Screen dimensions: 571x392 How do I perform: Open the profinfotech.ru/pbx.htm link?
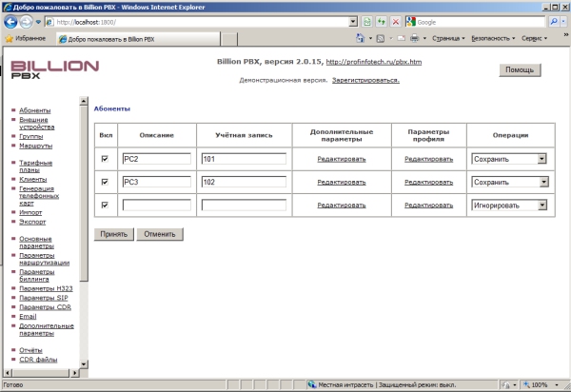coord(374,62)
